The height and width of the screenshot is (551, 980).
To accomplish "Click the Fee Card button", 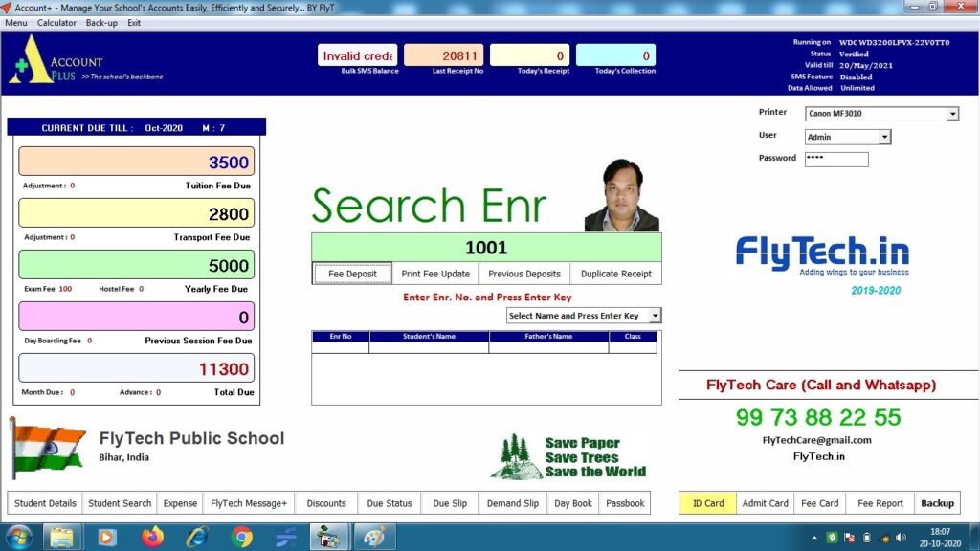I will click(820, 503).
